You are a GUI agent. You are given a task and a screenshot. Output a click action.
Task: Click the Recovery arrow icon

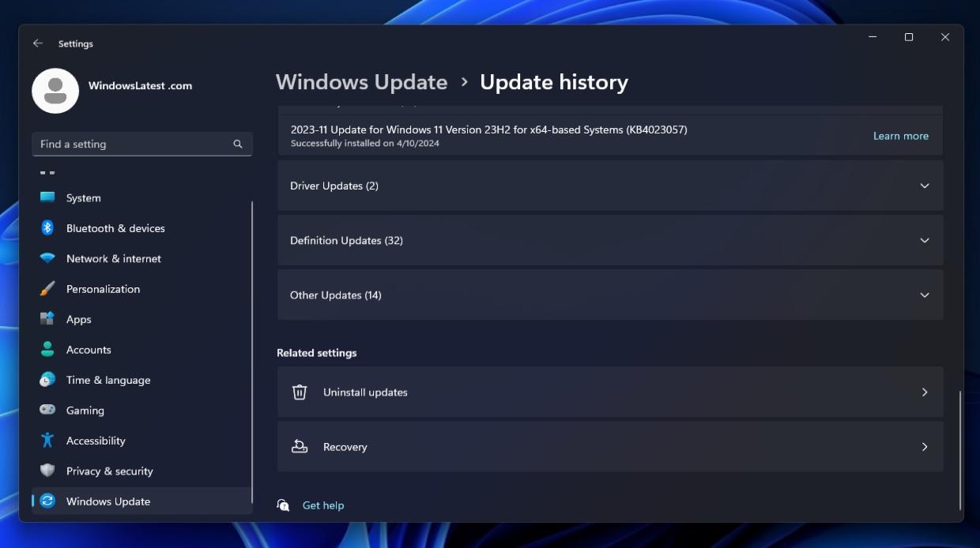pyautogui.click(x=924, y=446)
